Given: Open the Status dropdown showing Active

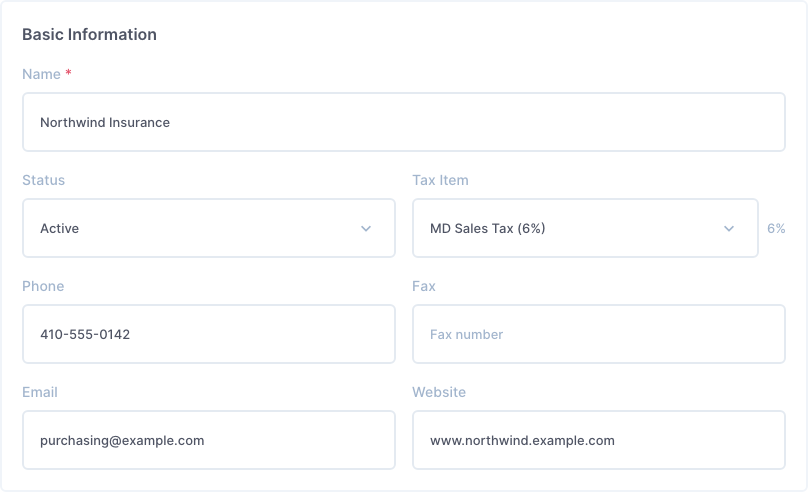Looking at the screenshot, I should 209,228.
